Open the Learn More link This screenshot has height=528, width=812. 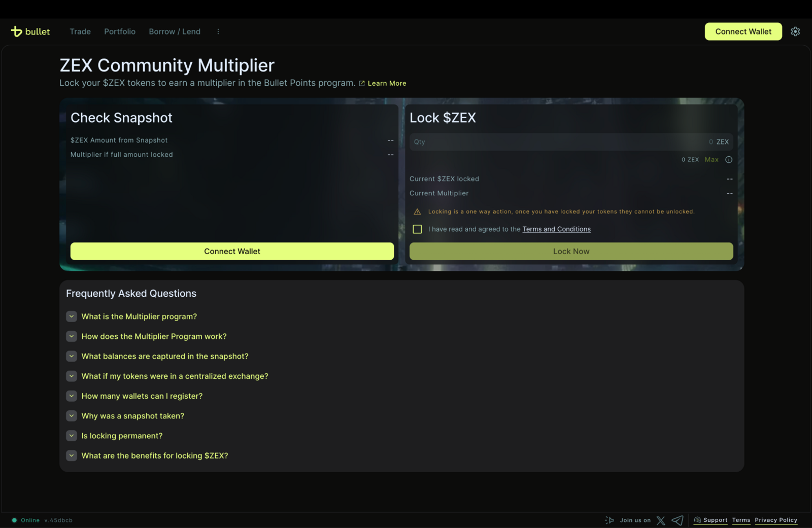387,83
